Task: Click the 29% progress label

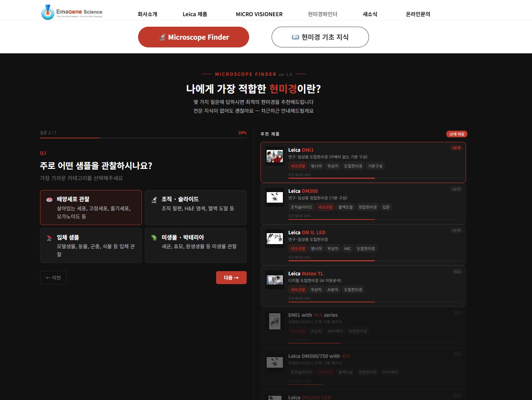Action: pos(242,133)
